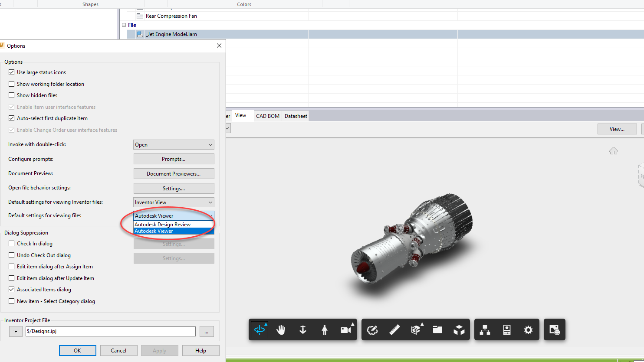Click the _Jet Engine Model.iam assembly icon
Viewport: 644px width, 362px height.
(140, 34)
